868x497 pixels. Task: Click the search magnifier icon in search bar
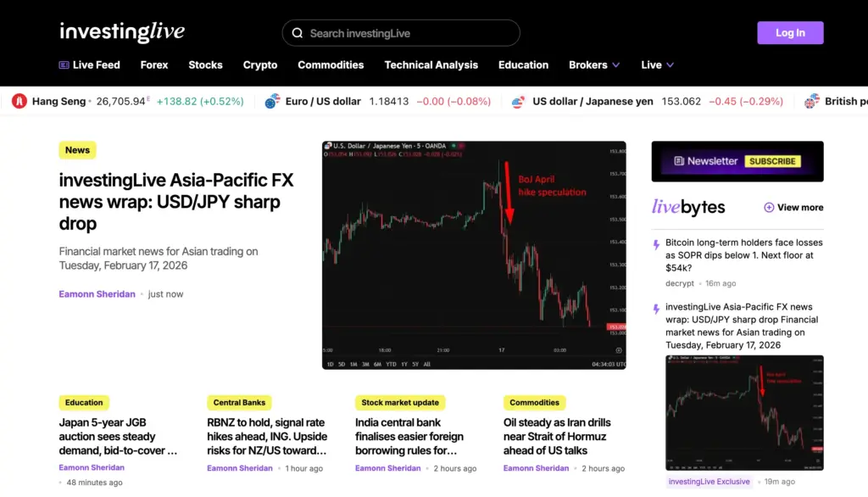(298, 32)
